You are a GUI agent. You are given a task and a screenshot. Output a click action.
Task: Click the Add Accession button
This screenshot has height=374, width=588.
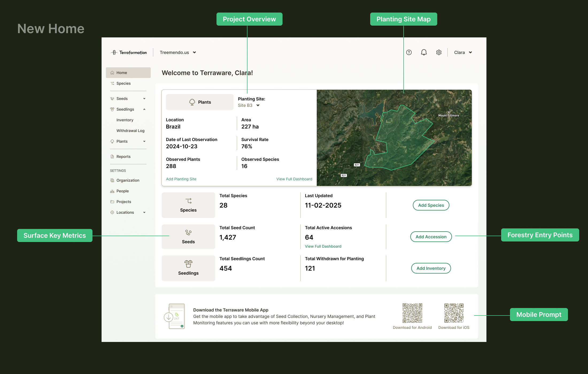click(431, 237)
